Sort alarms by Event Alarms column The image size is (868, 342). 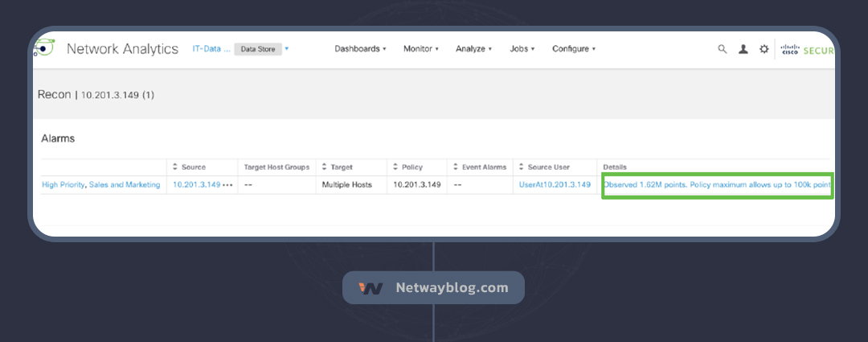pyautogui.click(x=455, y=167)
